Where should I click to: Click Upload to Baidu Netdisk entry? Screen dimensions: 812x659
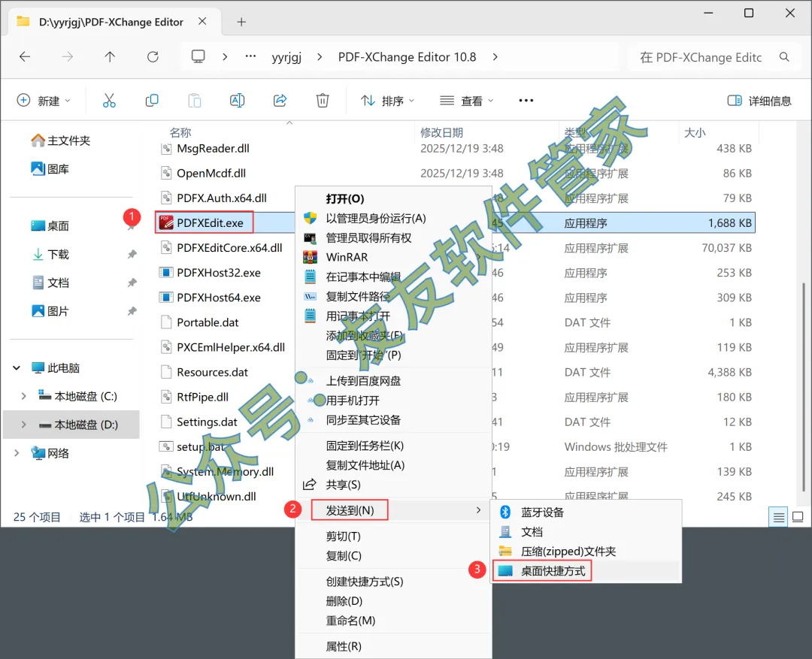point(393,381)
